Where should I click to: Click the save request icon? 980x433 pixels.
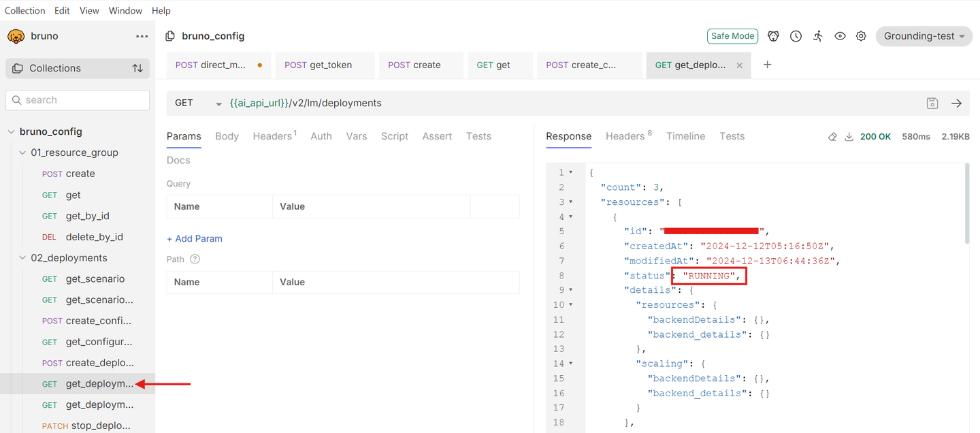932,103
